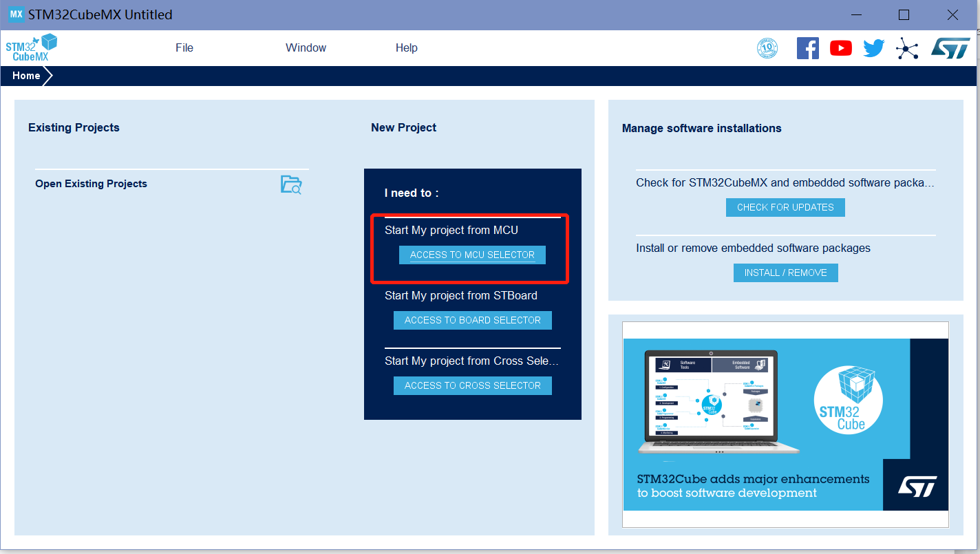Click Open Existing Projects label
Image resolution: width=980 pixels, height=554 pixels.
91,184
